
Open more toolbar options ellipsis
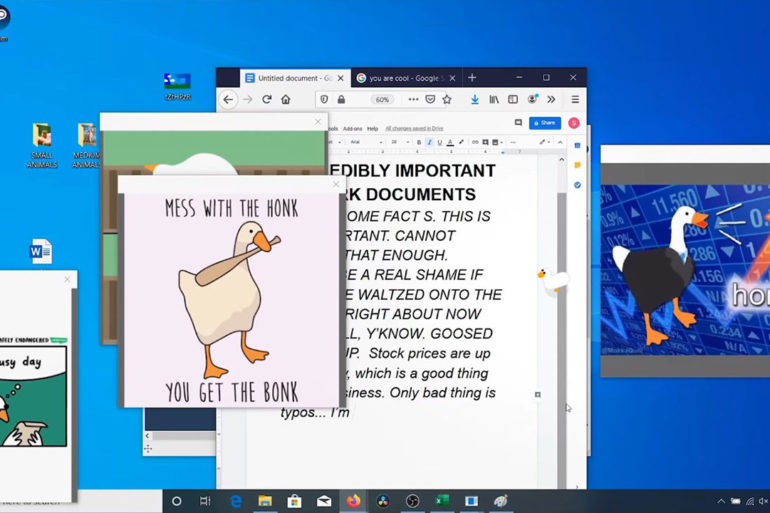(x=513, y=142)
